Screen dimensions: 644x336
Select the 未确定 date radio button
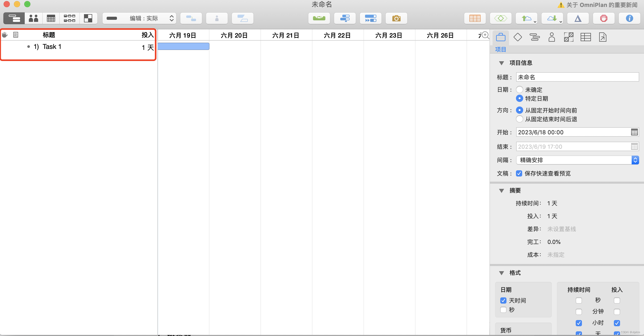click(x=520, y=90)
